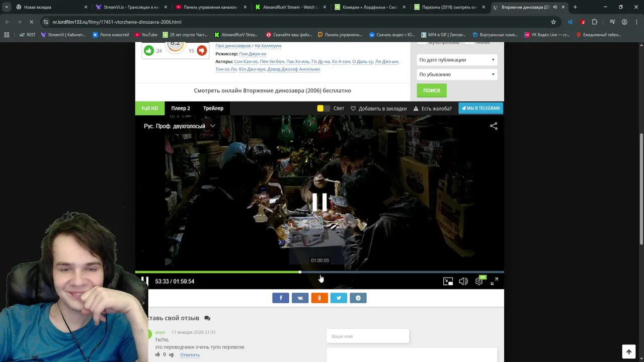
Task: Open the MP4 в GIF Zamzar bookmark
Action: click(x=443, y=35)
